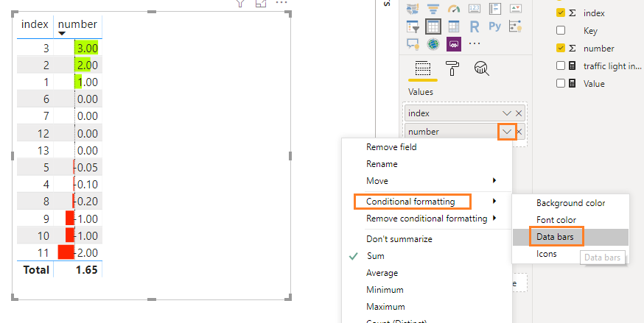Click the -2.00 cell with red bar
Viewport: 644px width, 323px height.
[x=78, y=252]
